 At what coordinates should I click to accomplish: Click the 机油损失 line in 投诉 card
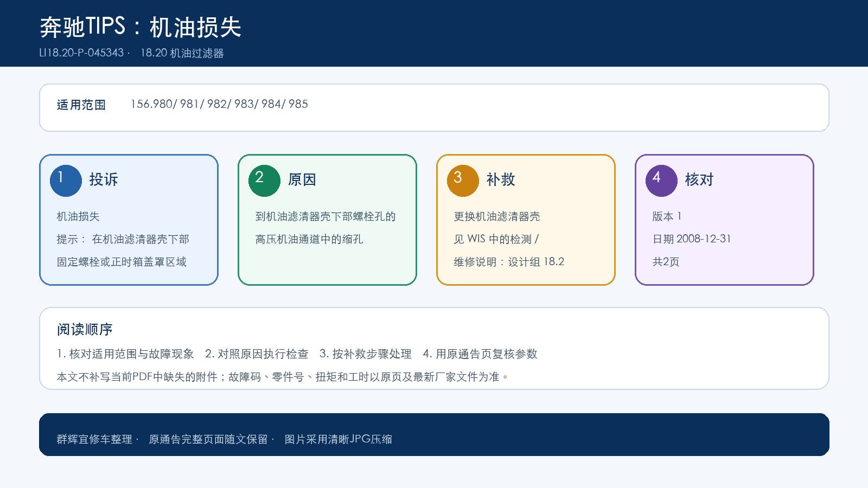coord(78,216)
